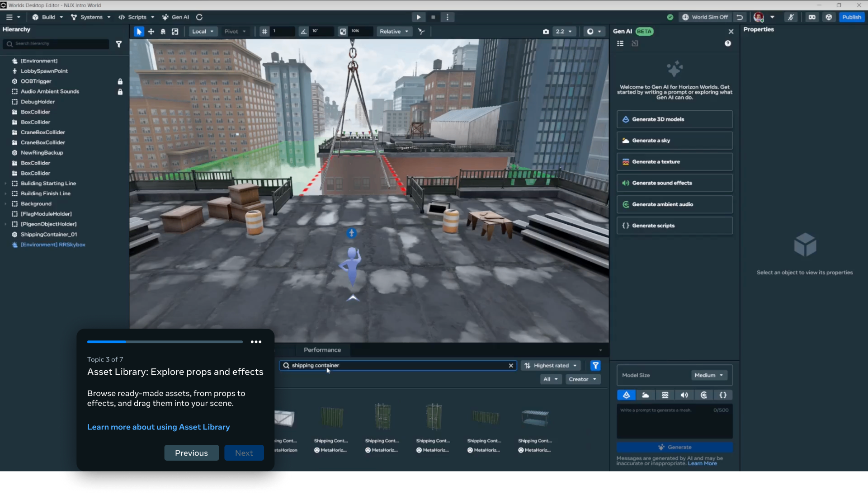The height and width of the screenshot is (495, 868).
Task: Activate the rotate gizmo tool
Action: 163,32
